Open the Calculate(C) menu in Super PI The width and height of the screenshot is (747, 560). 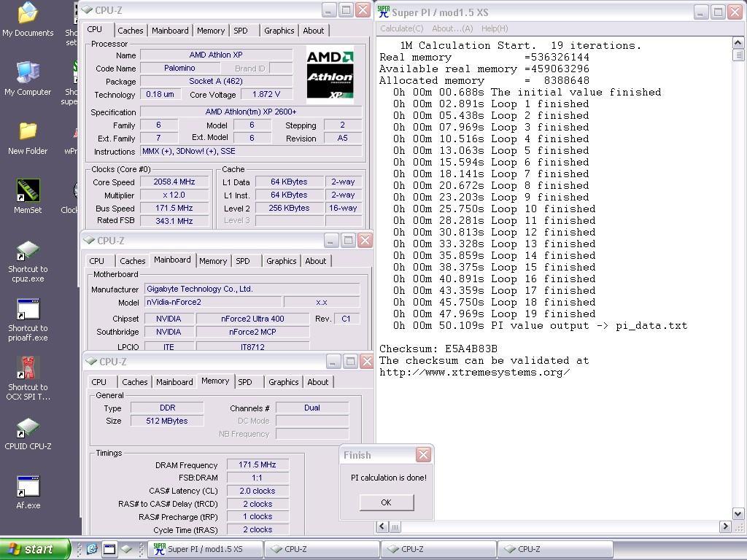coord(402,28)
